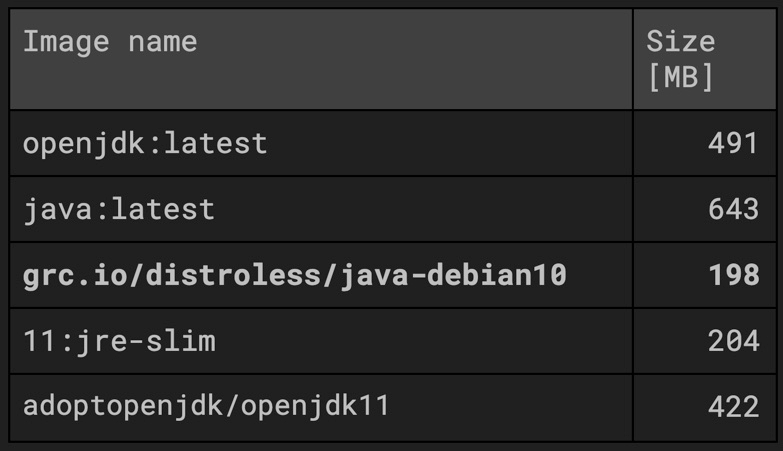Click the bold 198 size value
783x451 pixels.
click(733, 275)
